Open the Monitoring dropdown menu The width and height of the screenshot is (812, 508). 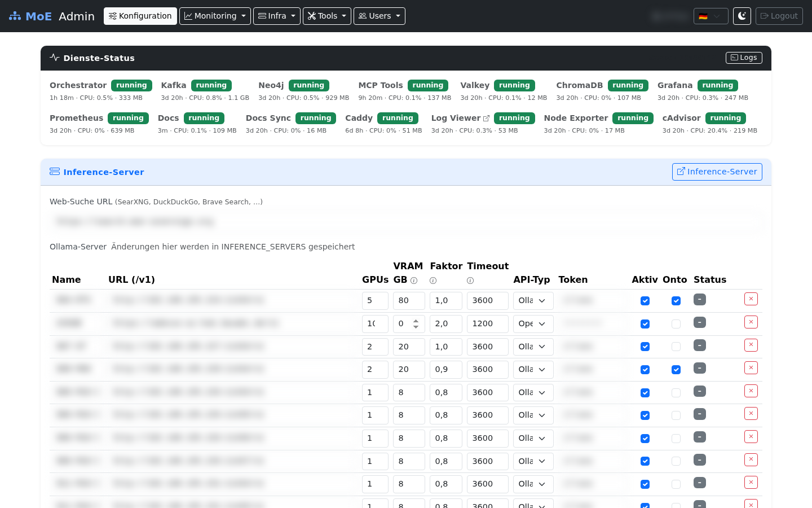[x=215, y=16]
